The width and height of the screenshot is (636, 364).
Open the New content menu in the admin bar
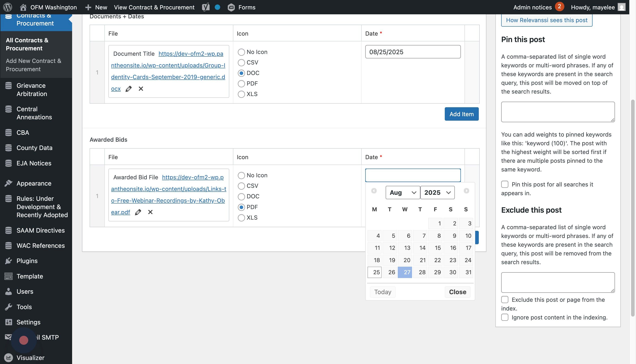[x=96, y=7]
